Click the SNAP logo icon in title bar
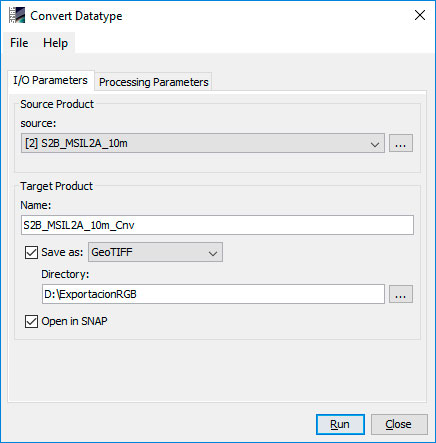The width and height of the screenshot is (436, 443). pos(17,15)
